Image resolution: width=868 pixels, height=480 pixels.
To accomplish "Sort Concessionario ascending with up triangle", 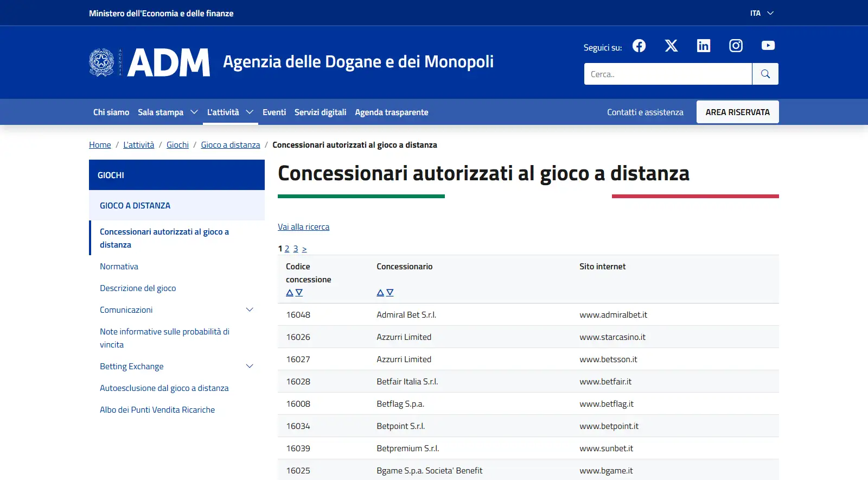I will [x=380, y=293].
